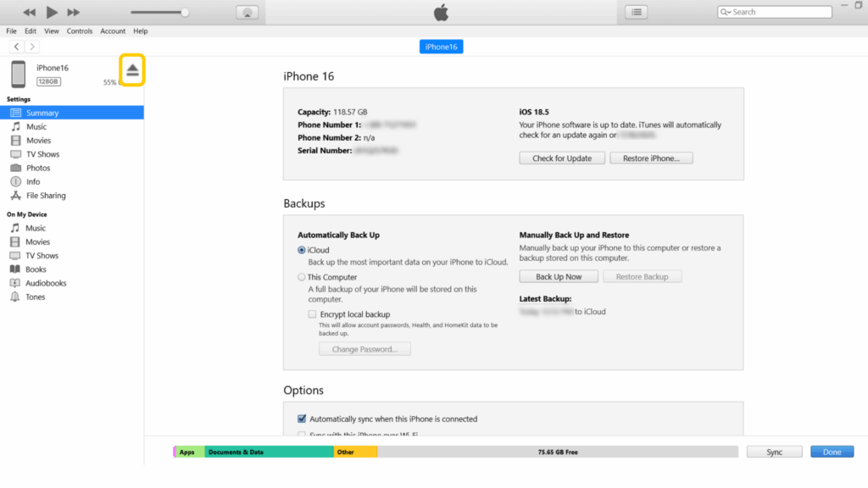The image size is (868, 488).
Task: Open Tones on the device
Action: coord(36,296)
